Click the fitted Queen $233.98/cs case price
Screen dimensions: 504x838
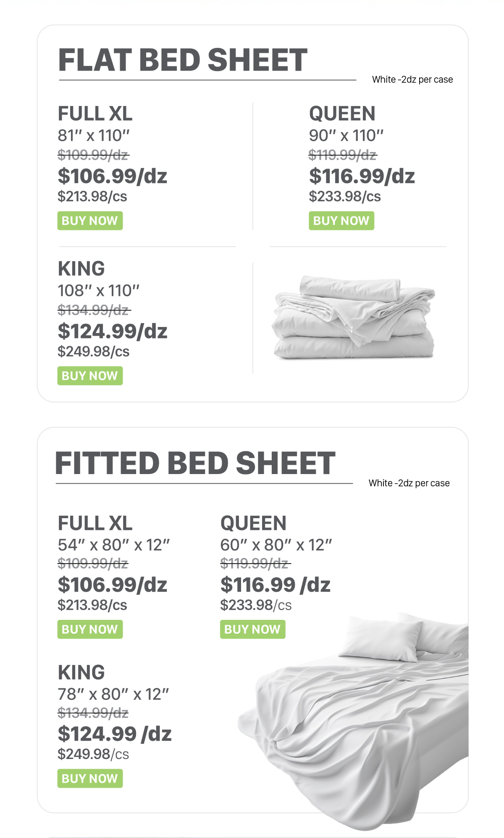coord(256,605)
